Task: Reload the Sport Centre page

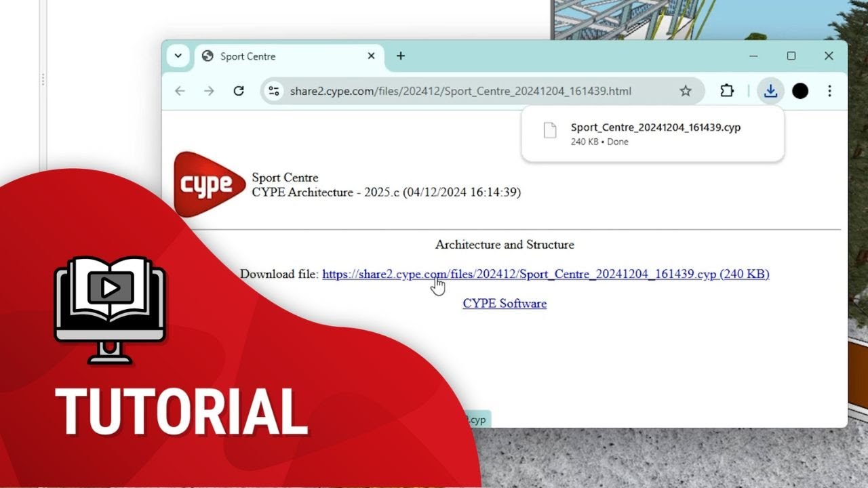Action: [x=239, y=90]
